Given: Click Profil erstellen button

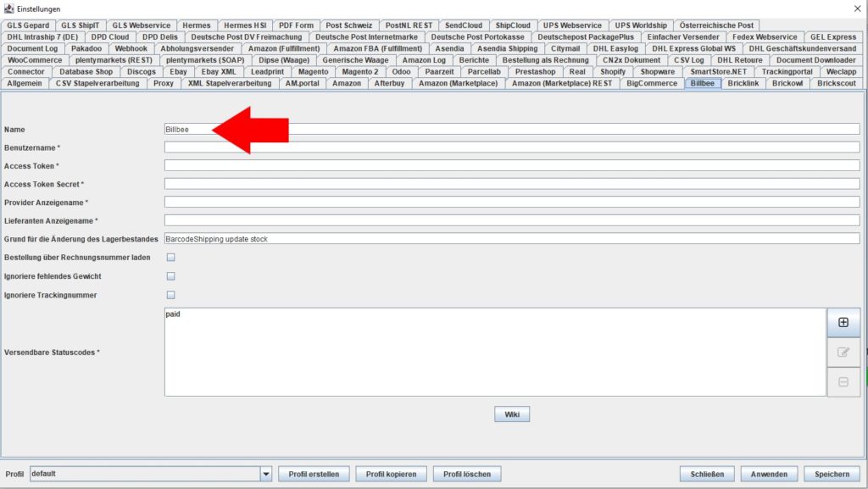Looking at the screenshot, I should point(314,474).
